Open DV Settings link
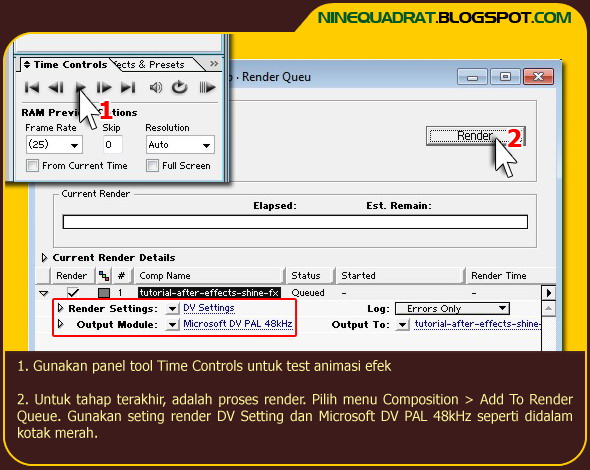Image resolution: width=590 pixels, height=470 pixels. [209, 308]
